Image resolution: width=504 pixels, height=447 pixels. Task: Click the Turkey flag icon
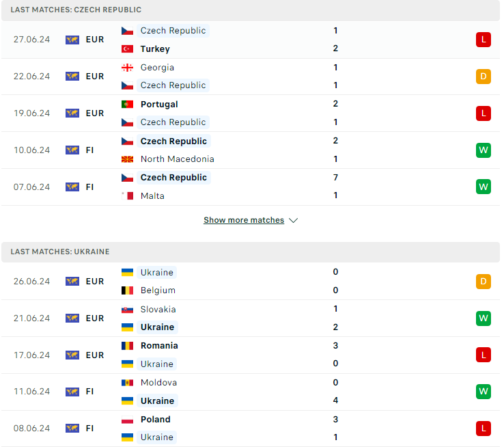127,49
